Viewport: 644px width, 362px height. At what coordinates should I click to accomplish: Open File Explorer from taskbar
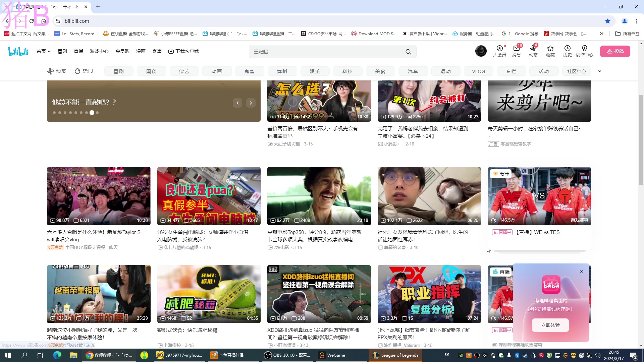(x=73, y=355)
